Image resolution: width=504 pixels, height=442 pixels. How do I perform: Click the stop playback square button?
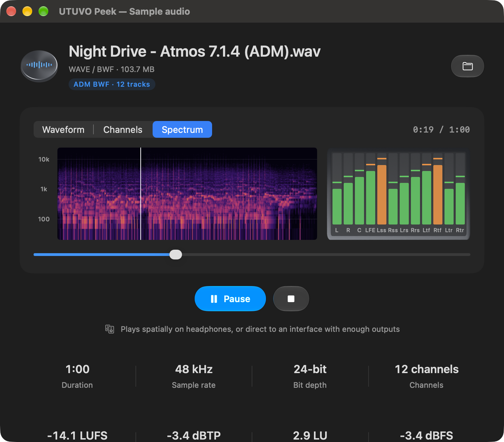tap(291, 299)
